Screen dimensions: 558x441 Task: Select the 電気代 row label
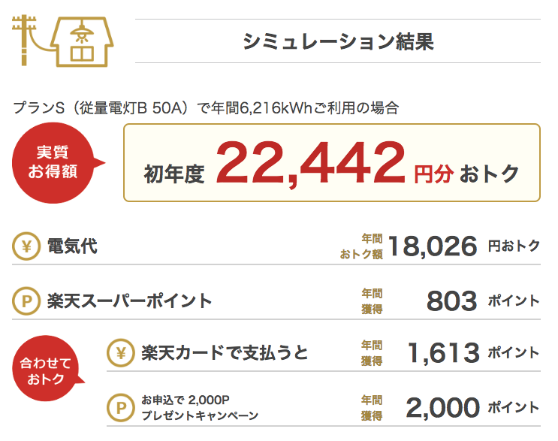pyautogui.click(x=72, y=246)
